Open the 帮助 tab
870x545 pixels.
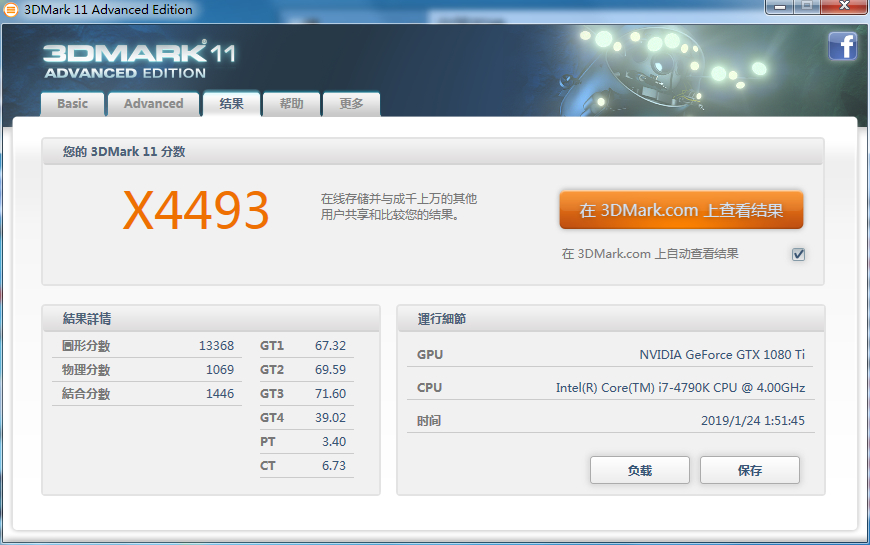click(x=291, y=104)
